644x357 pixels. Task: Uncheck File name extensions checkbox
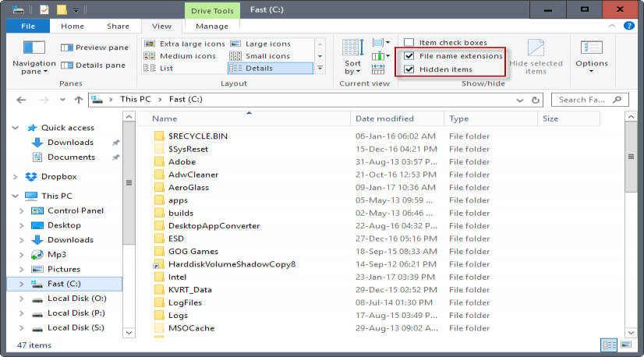(409, 56)
